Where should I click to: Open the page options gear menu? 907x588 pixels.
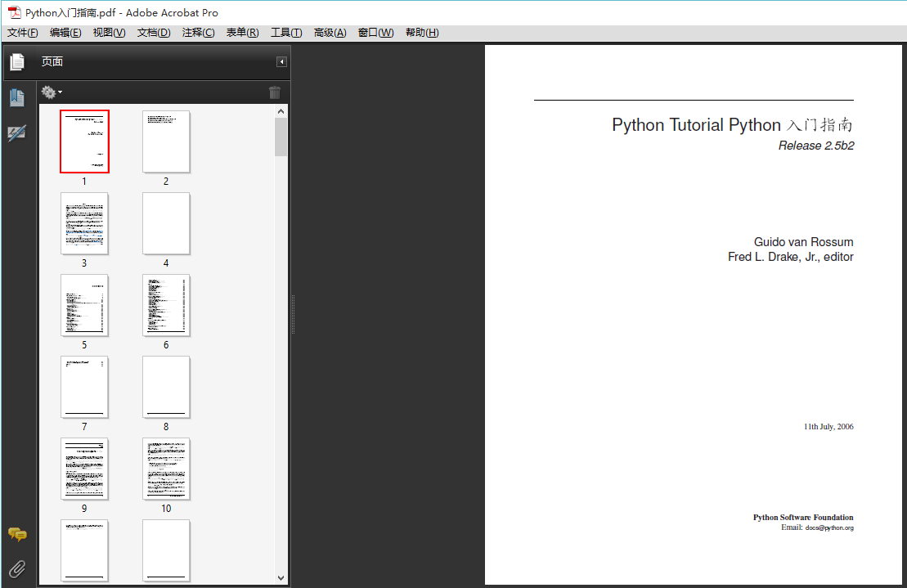click(x=52, y=92)
